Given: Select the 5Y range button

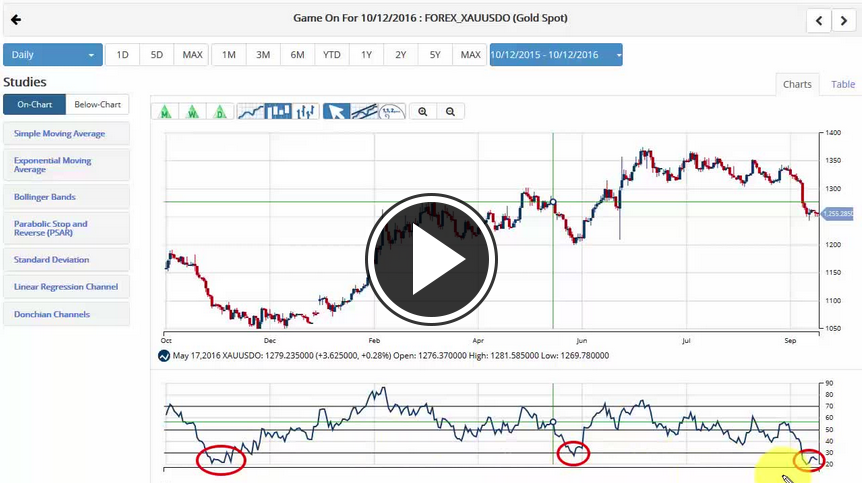Looking at the screenshot, I should click(x=435, y=55).
